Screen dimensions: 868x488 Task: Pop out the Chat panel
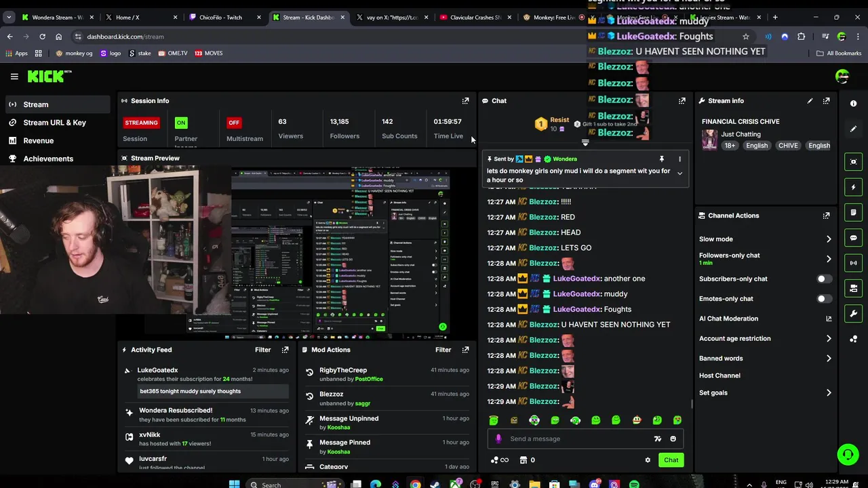click(x=682, y=101)
